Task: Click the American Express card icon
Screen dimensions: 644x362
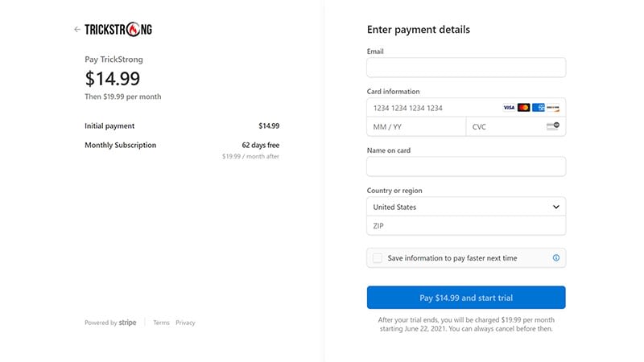Action: [x=538, y=108]
